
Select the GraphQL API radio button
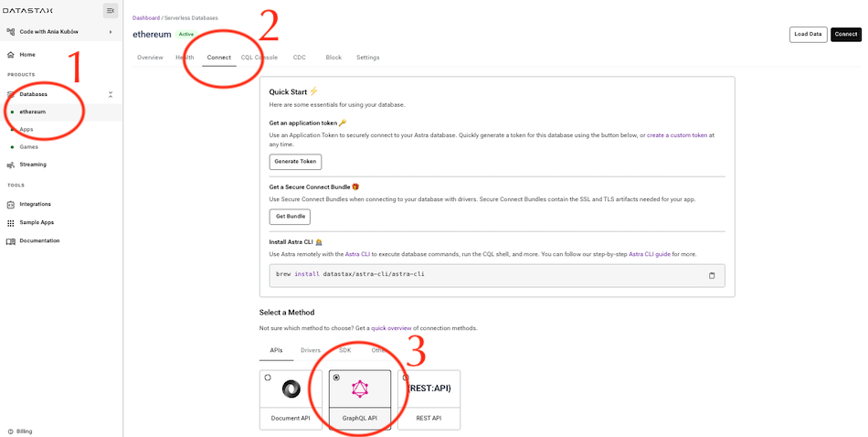(x=336, y=378)
